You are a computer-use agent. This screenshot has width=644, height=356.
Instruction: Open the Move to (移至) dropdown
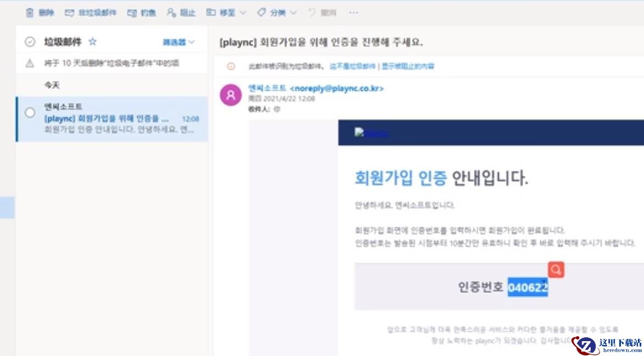coord(226,13)
